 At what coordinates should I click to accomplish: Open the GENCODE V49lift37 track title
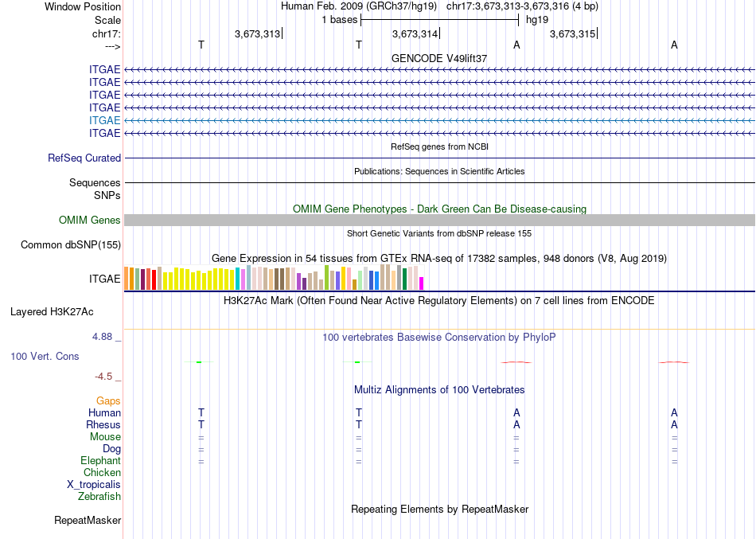coord(439,58)
